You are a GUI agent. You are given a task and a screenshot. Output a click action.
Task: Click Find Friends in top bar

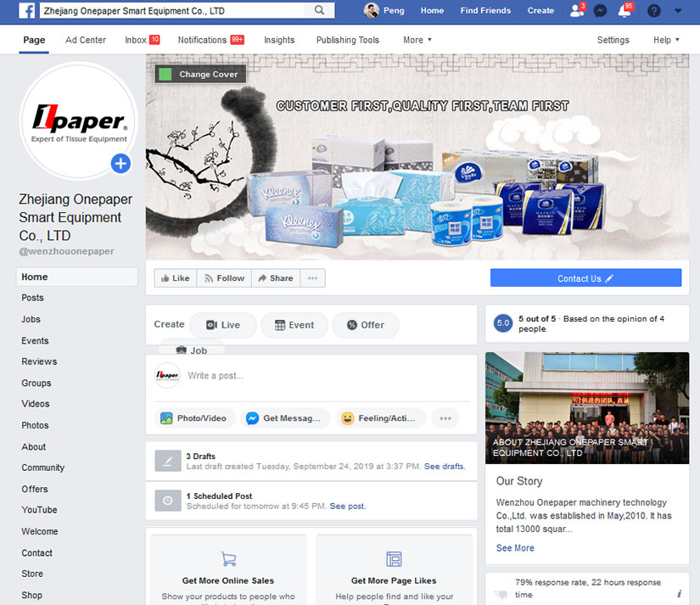[485, 10]
